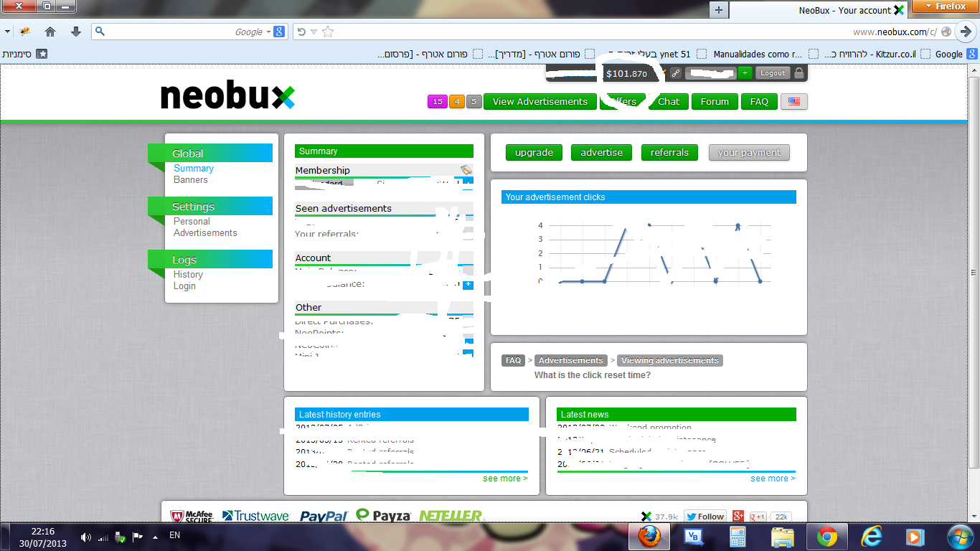Click the green referrals button

click(669, 153)
